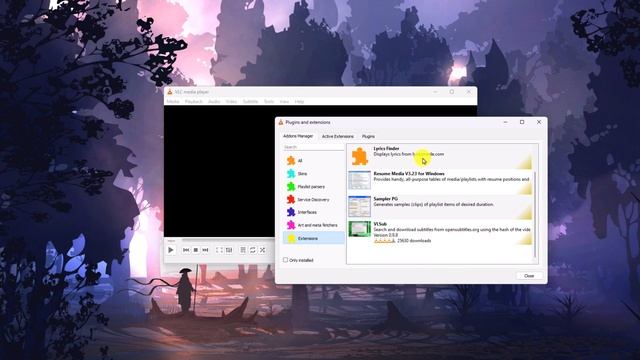Select the Extensions addons category

tap(313, 238)
